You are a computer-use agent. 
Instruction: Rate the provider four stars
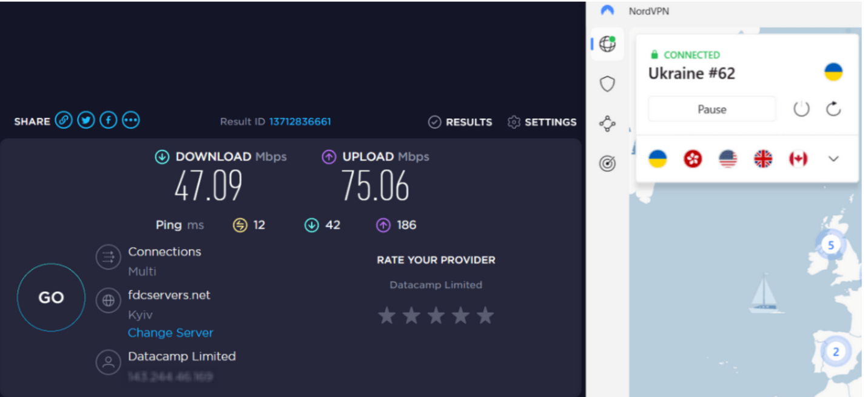pos(461,316)
